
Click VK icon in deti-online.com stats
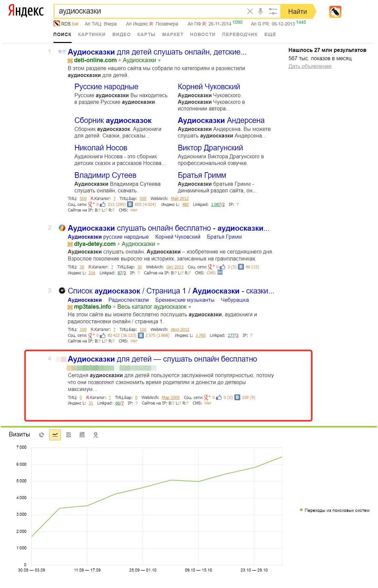(x=130, y=205)
